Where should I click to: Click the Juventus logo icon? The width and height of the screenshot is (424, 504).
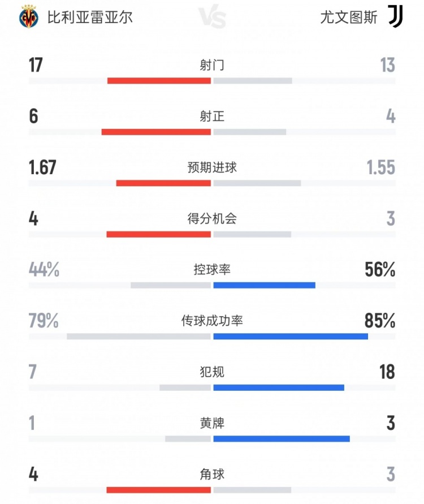395,17
